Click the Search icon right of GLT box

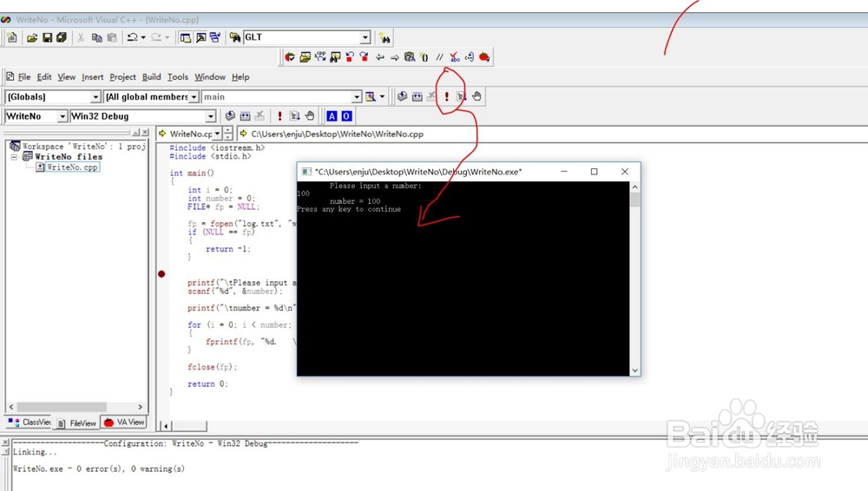click(x=385, y=37)
